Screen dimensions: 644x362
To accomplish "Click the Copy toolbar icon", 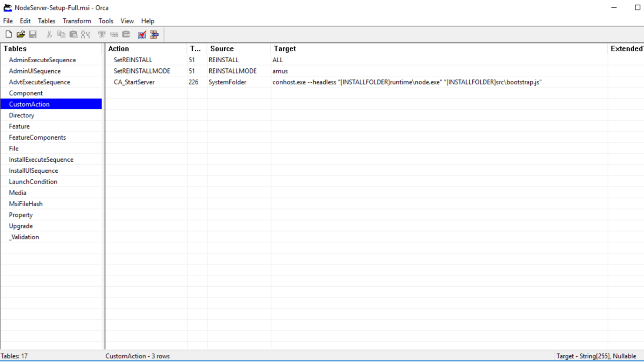I will tap(61, 34).
